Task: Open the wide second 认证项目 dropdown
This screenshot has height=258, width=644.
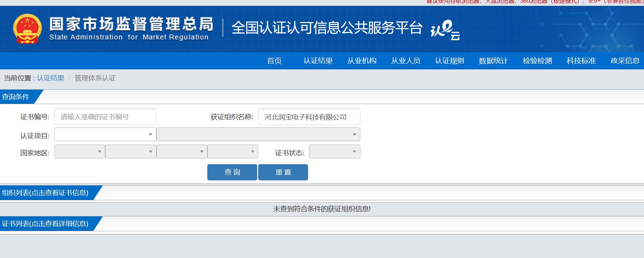Action: pyautogui.click(x=258, y=134)
